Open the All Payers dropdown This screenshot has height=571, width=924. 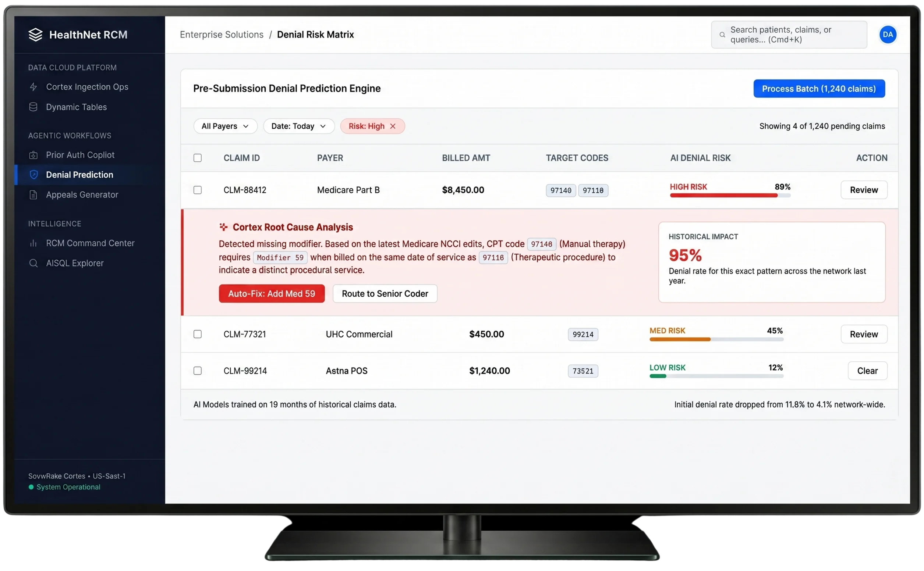(225, 126)
